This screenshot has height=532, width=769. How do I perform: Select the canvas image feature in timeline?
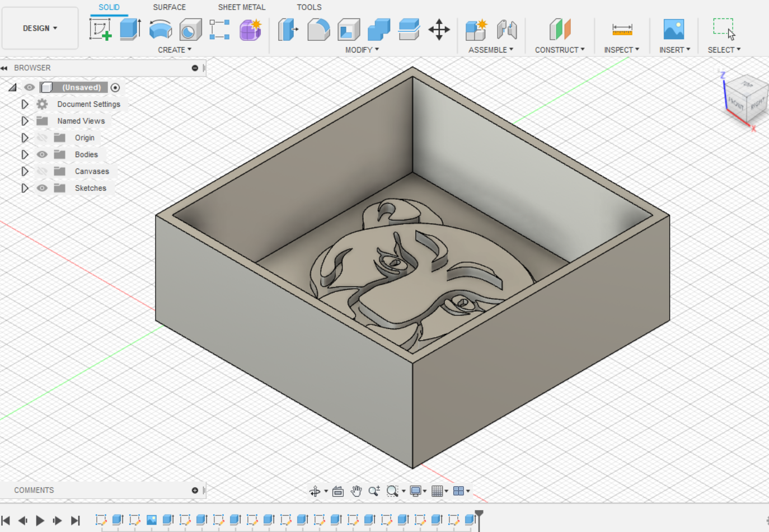151,520
